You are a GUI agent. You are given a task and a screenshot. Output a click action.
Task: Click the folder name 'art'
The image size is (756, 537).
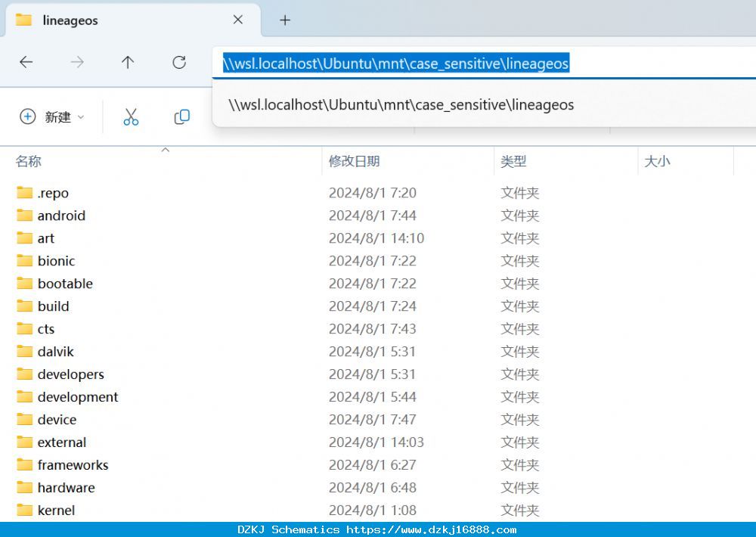coord(46,238)
